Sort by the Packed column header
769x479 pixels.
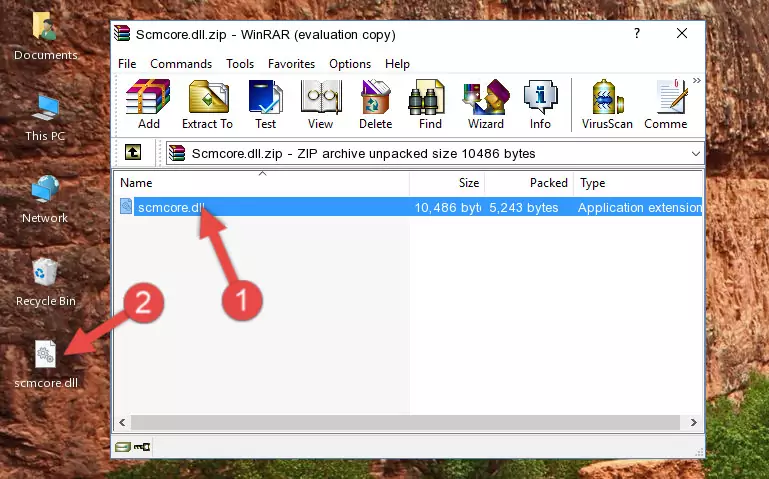tap(529, 183)
